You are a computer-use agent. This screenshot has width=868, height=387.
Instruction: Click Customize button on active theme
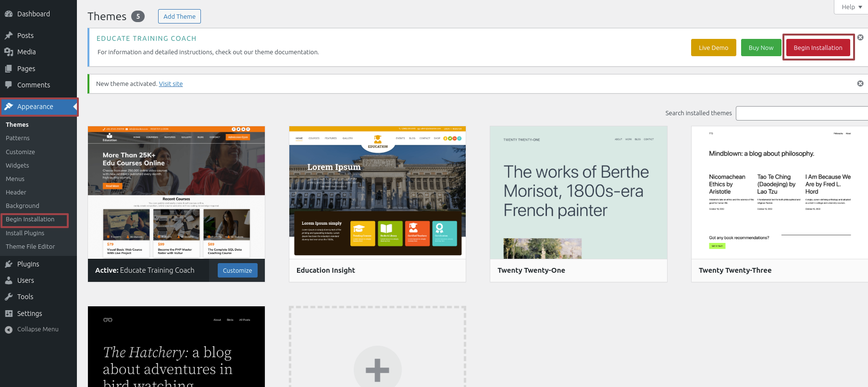coord(237,270)
